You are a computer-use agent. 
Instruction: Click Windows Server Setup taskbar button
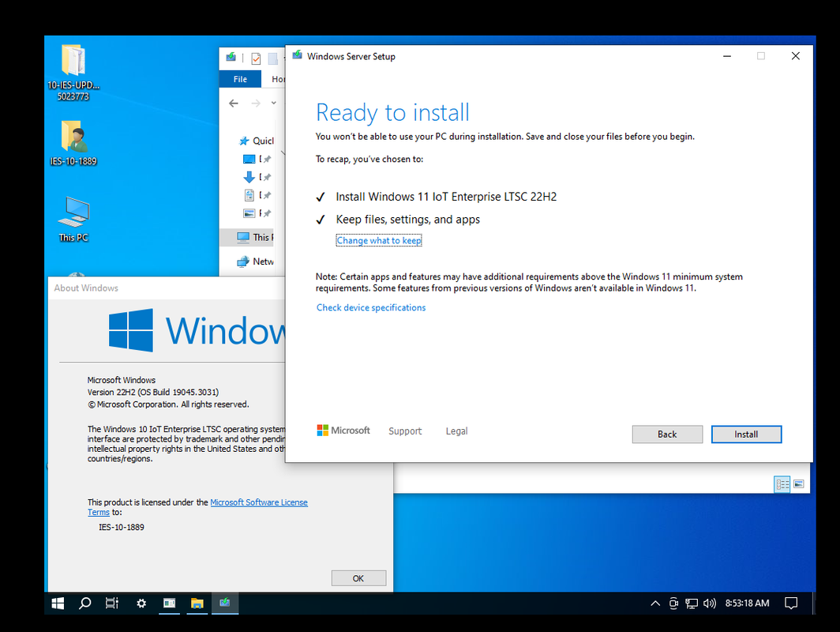[225, 604]
